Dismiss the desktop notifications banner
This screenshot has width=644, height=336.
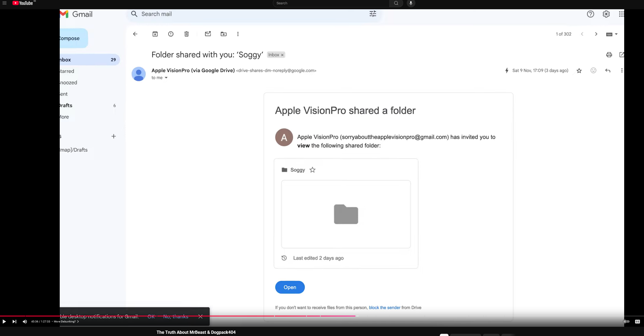pyautogui.click(x=200, y=316)
